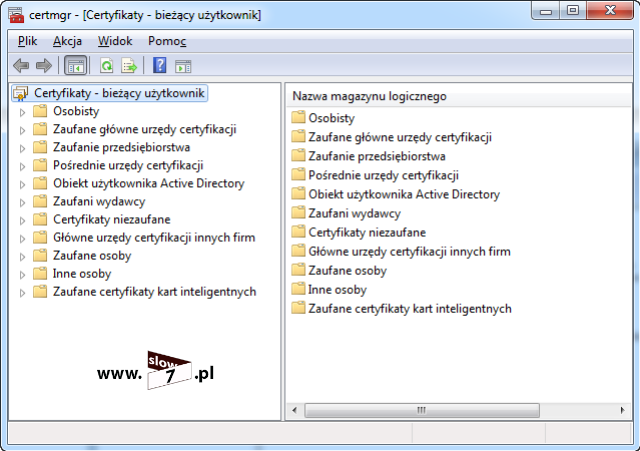Viewport: 640px width, 451px height.
Task: Open the Akcja menu
Action: tap(67, 41)
